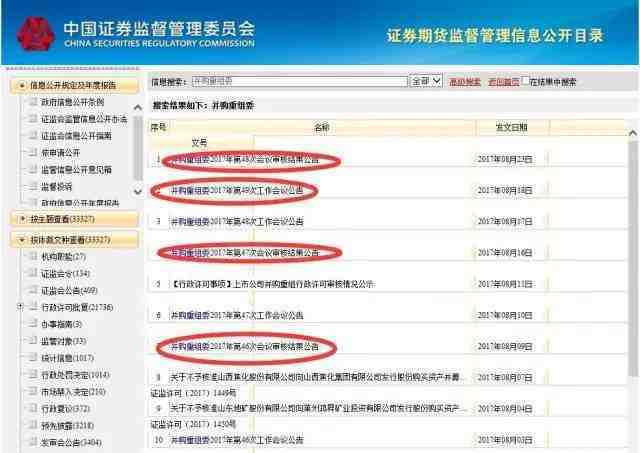Click the document icon beside 政府信息公开条例
The image size is (640, 453).
[x=33, y=102]
